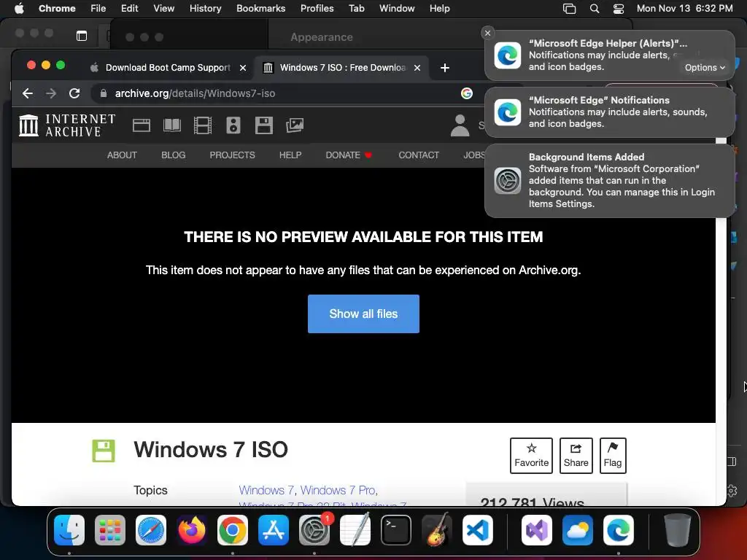This screenshot has height=560, width=747.
Task: Reload the archive.org page
Action: pos(74,93)
